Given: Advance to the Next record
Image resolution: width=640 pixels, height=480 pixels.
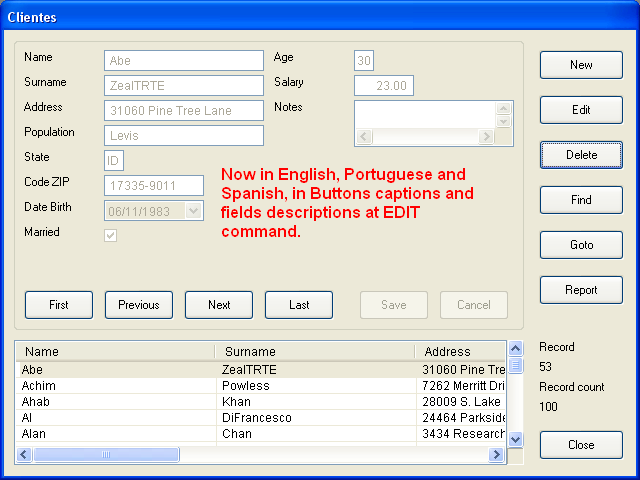Looking at the screenshot, I should (219, 305).
